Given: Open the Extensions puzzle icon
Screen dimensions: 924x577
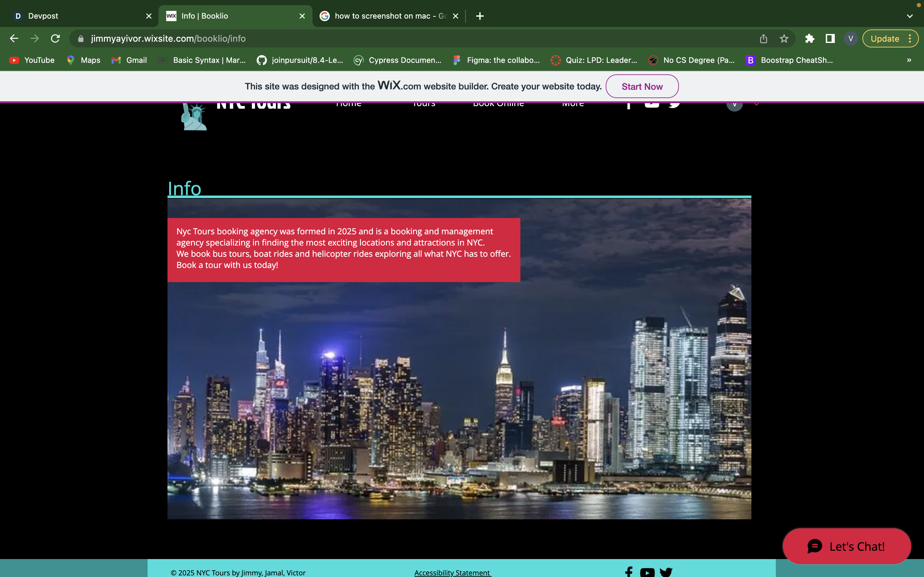Looking at the screenshot, I should tap(809, 38).
